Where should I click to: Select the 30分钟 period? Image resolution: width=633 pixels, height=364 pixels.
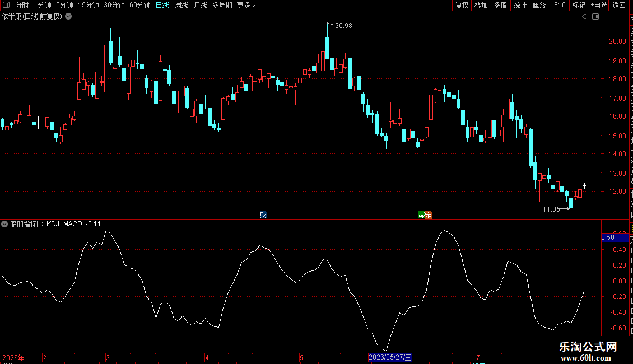(114, 5)
